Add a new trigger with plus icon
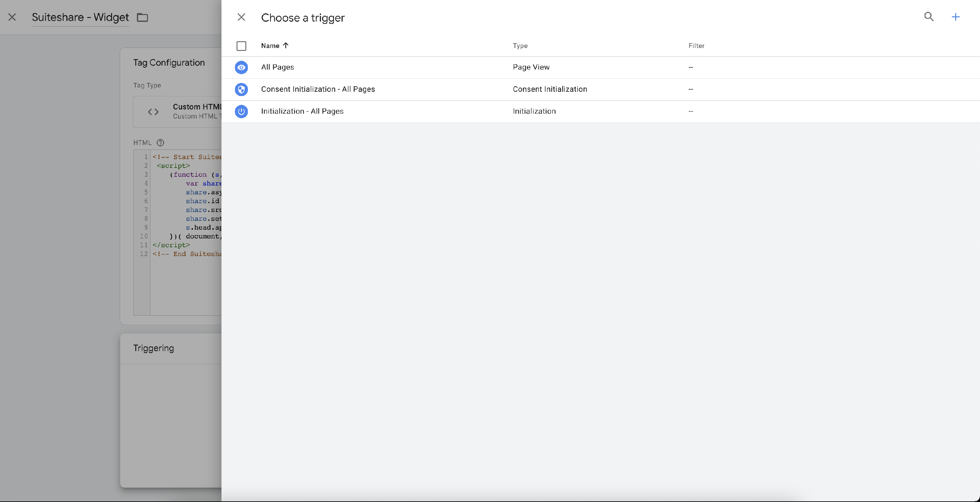 click(x=955, y=17)
